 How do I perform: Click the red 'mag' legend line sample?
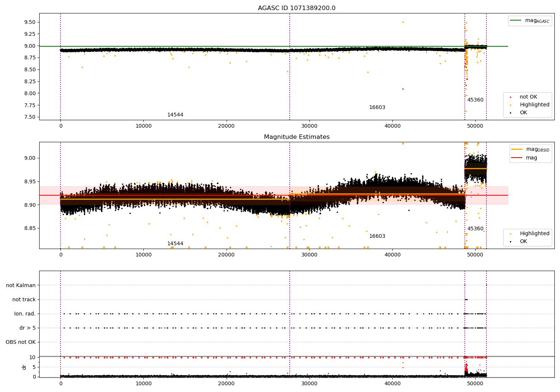[x=517, y=158]
